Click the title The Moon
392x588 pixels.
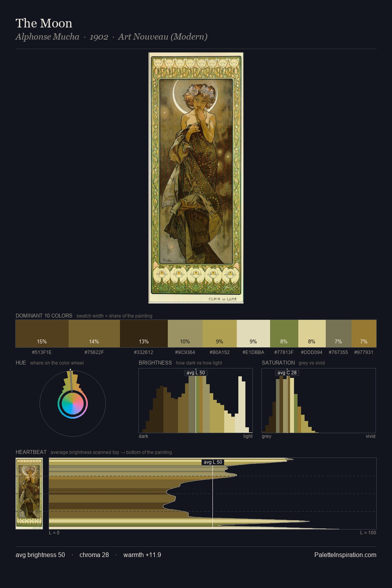(44, 23)
